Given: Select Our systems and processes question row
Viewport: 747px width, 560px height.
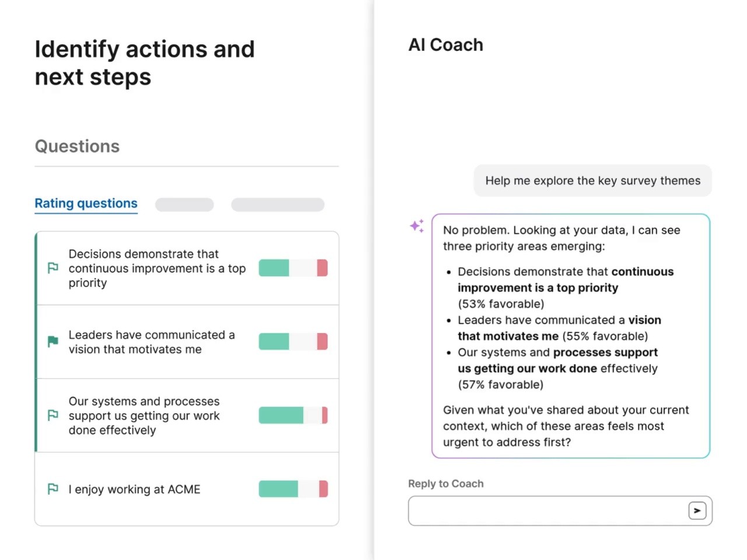Looking at the screenshot, I should click(x=187, y=415).
